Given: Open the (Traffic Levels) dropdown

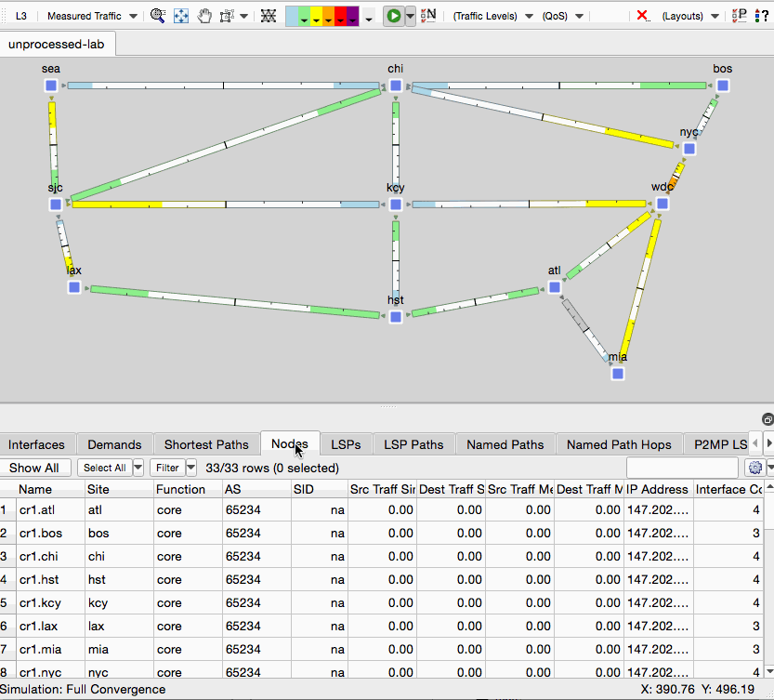Looking at the screenshot, I should (x=493, y=16).
